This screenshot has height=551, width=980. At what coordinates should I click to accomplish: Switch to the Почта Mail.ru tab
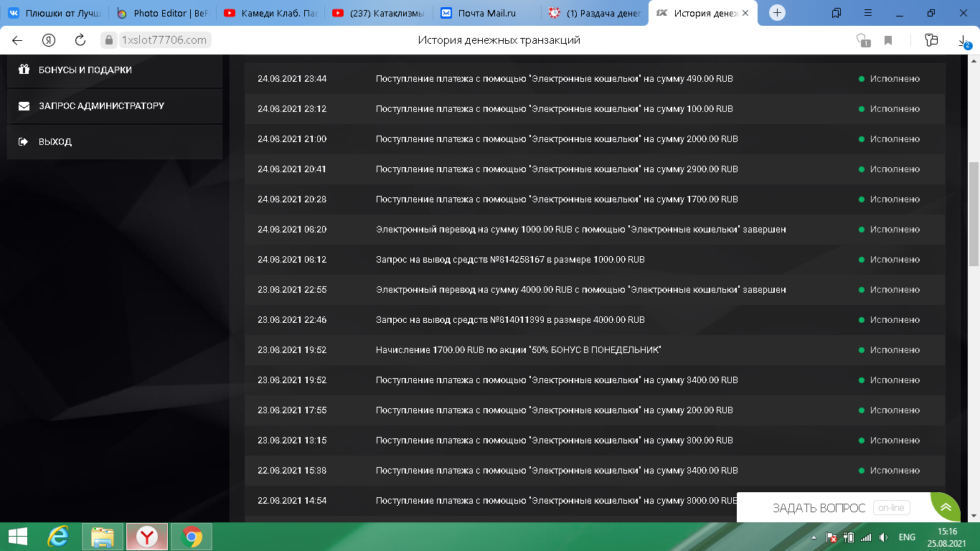tap(486, 13)
